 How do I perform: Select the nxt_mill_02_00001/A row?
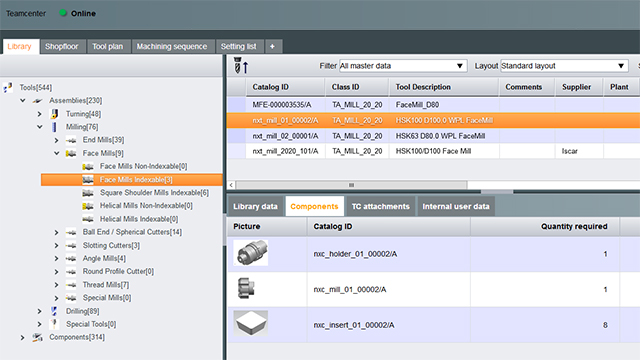point(433,136)
